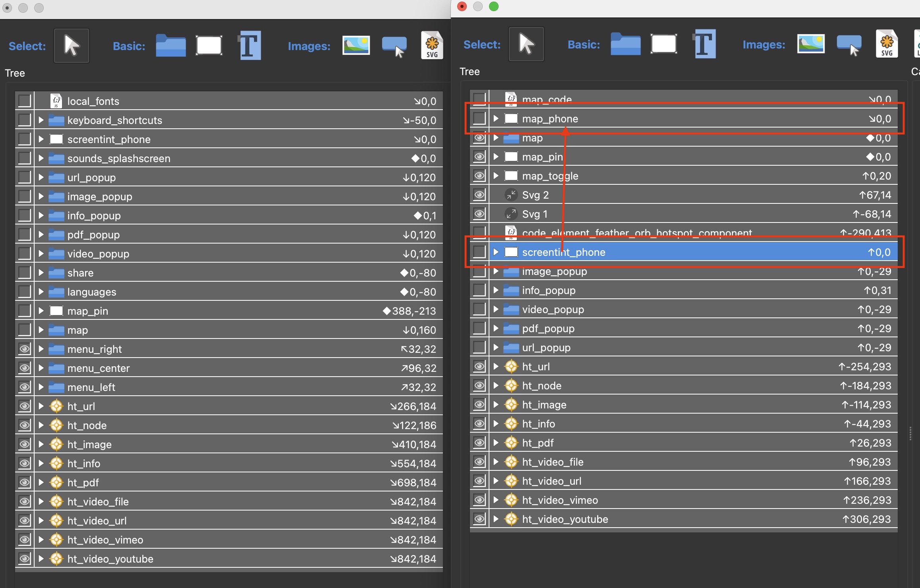Add an image element in the left window toolbar
The height and width of the screenshot is (588, 920).
click(x=356, y=46)
